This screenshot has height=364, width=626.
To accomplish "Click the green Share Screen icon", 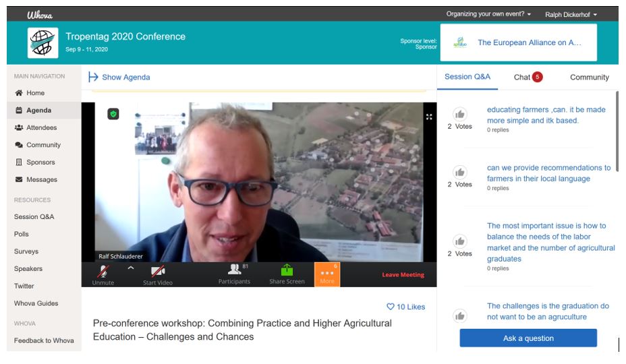I will coord(287,270).
